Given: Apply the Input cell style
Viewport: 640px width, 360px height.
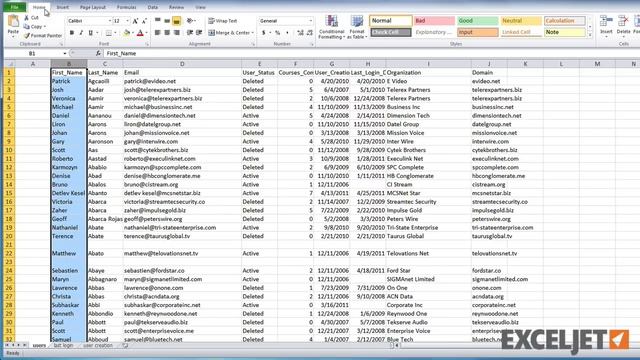Looking at the screenshot, I should pos(477,32).
